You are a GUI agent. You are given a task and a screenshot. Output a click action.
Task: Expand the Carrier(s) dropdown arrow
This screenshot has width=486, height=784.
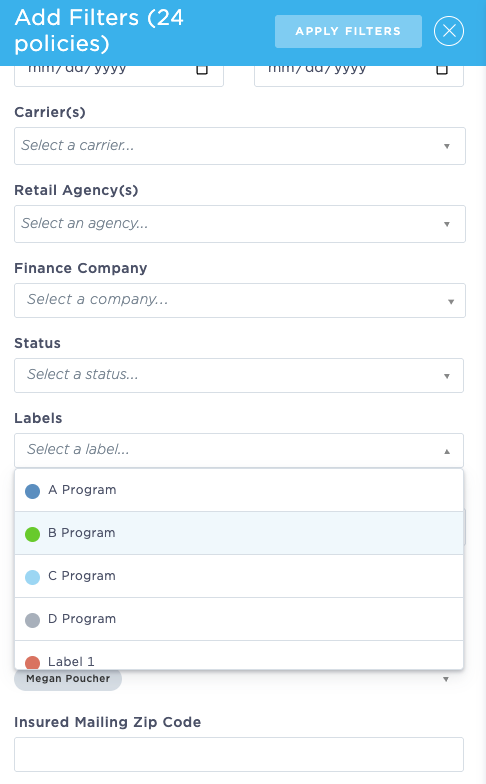pyautogui.click(x=446, y=146)
